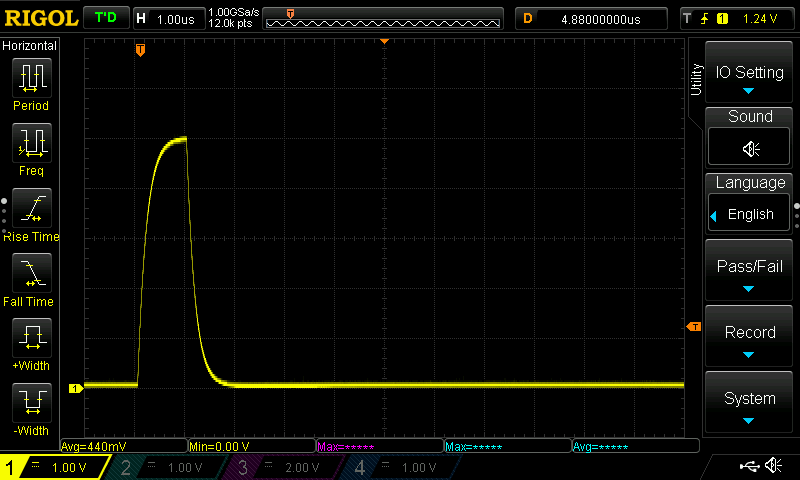Click the speaker icon in status bar

(773, 466)
